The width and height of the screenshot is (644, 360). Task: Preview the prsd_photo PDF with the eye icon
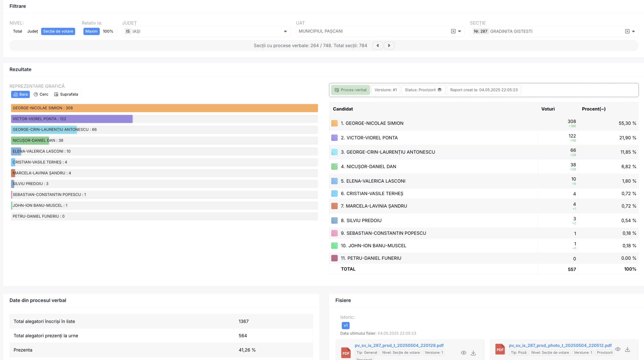click(x=618, y=349)
